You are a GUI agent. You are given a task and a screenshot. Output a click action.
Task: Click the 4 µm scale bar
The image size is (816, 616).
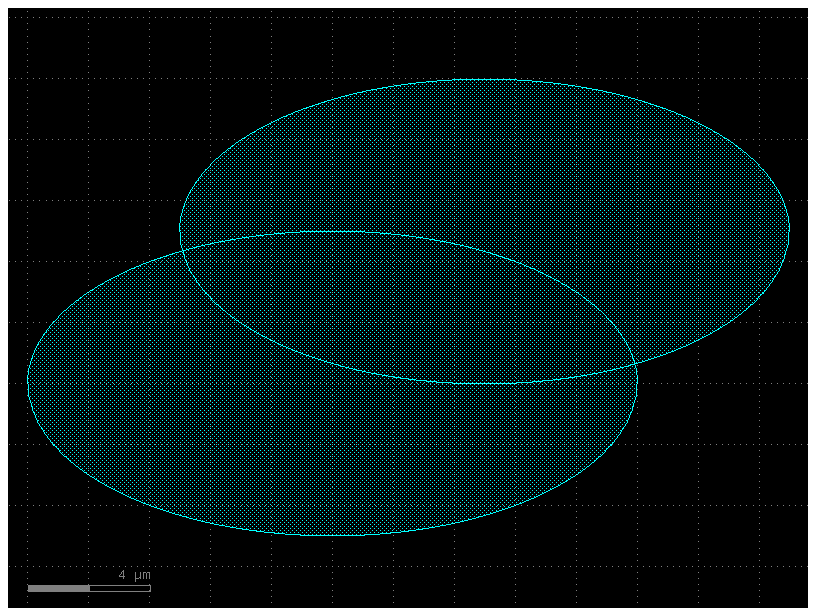(x=90, y=588)
